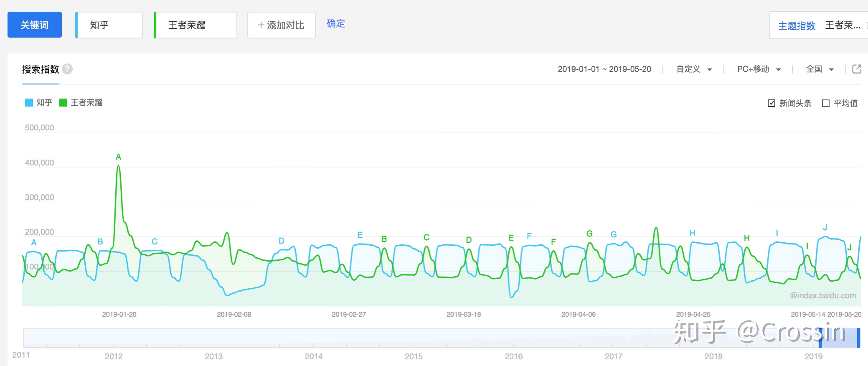Click the 添加对比 add comparison button
The image size is (868, 366).
[x=281, y=25]
